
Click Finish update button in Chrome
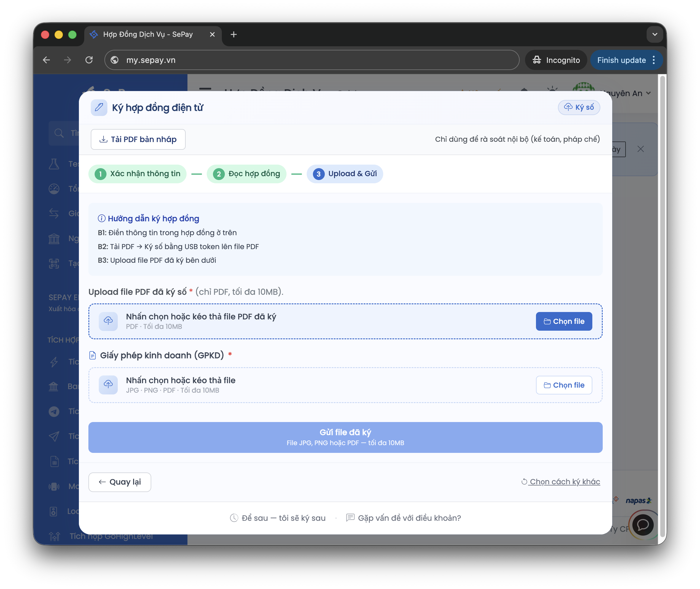tap(621, 60)
